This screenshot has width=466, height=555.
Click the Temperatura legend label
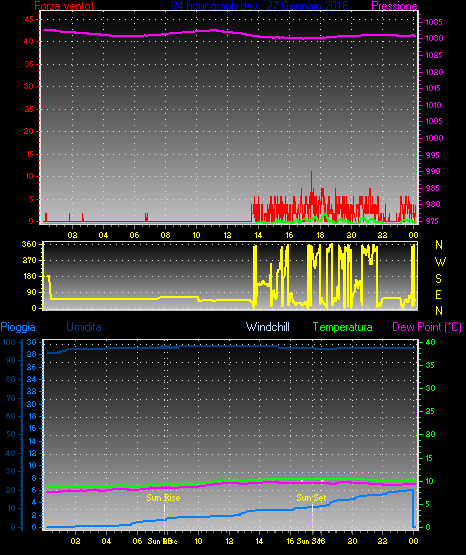(x=343, y=327)
